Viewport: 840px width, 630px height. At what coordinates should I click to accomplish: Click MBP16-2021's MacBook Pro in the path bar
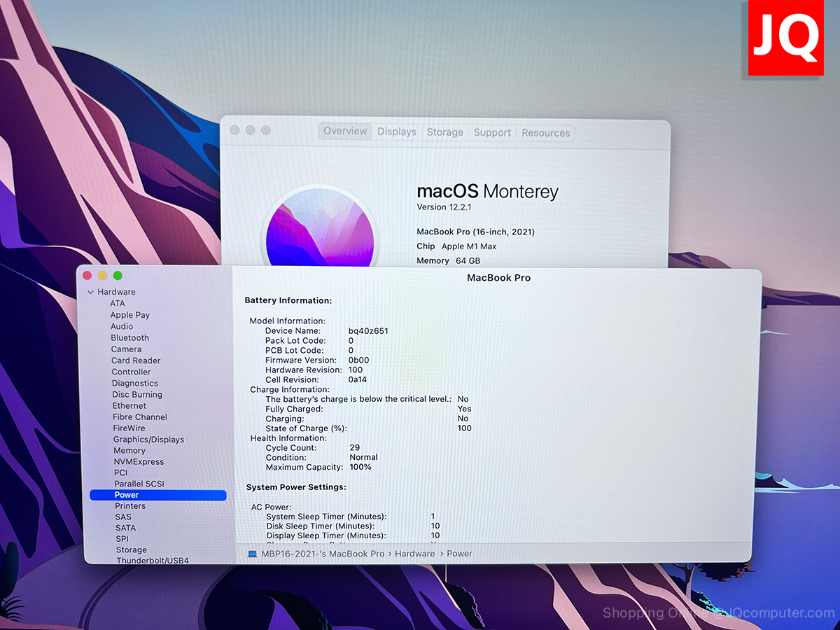(323, 554)
